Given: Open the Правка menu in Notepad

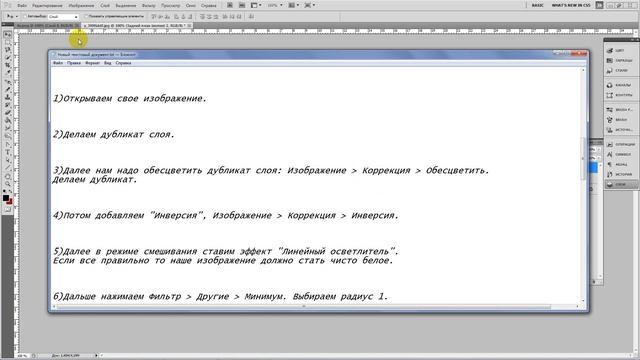Looking at the screenshot, I should 74,63.
